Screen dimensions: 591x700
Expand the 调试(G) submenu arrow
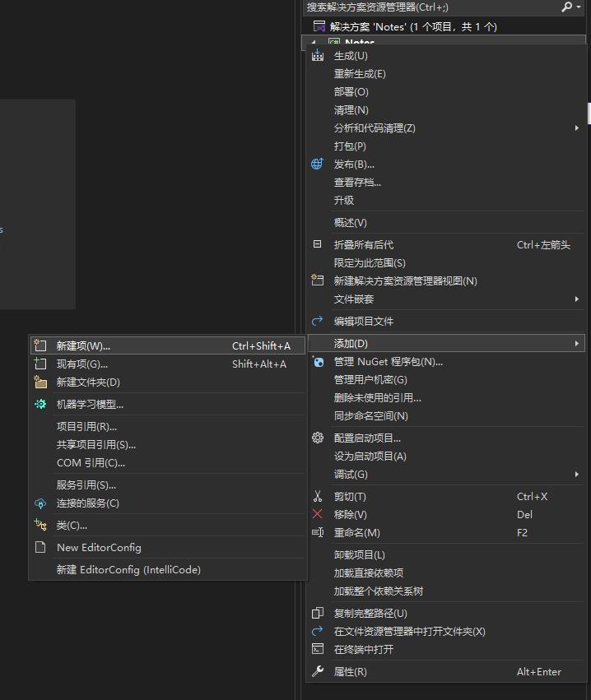(577, 474)
